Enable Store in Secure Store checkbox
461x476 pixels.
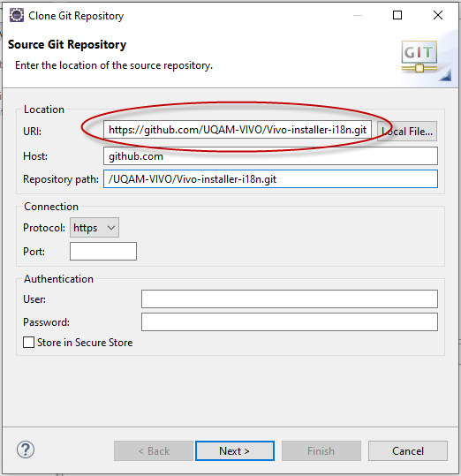pyautogui.click(x=28, y=343)
